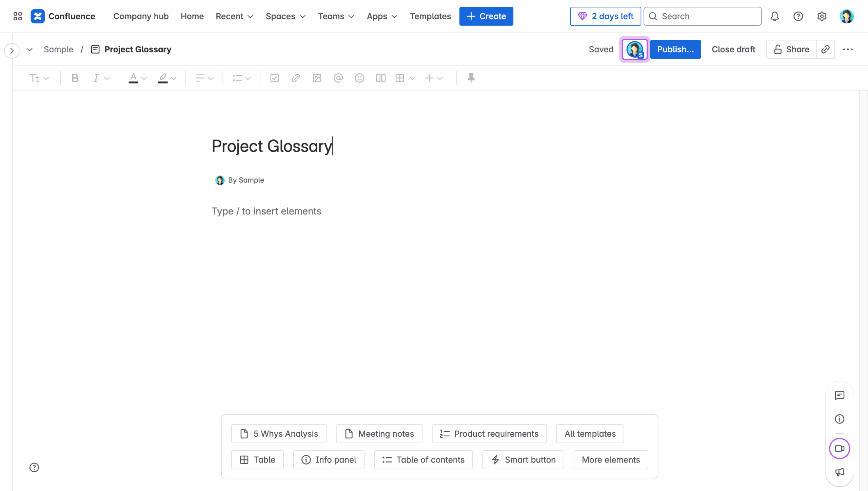Open the Spaces dropdown menu
Screen dimensions: 868x491
(285, 16)
